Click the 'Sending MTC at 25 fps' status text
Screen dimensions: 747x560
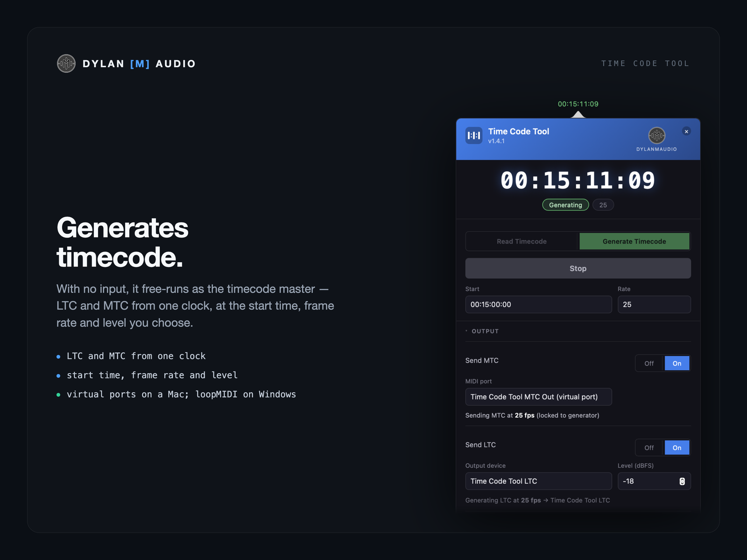click(532, 415)
